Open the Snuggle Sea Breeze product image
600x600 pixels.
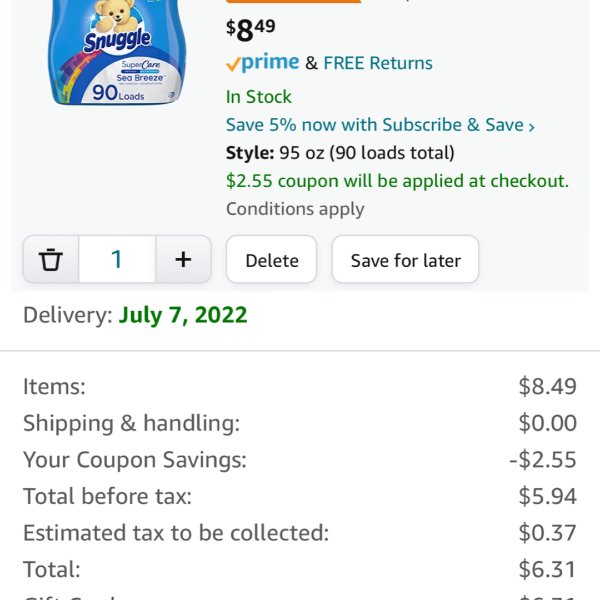tap(117, 52)
